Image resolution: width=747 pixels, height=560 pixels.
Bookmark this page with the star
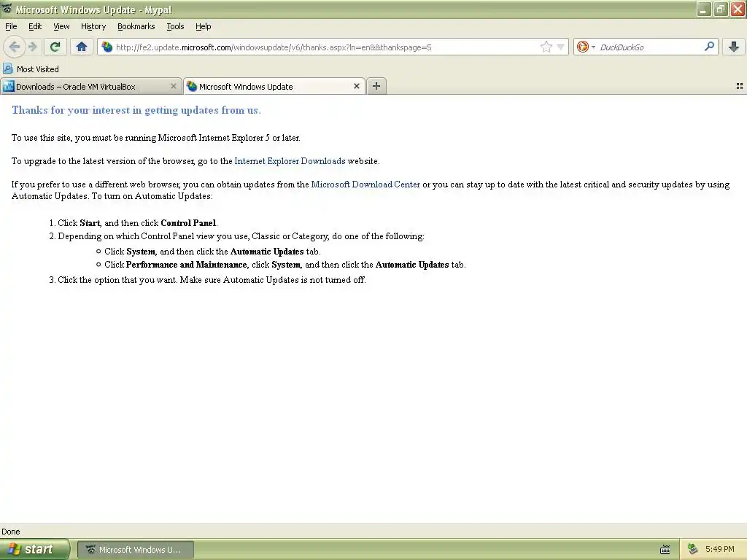point(546,47)
